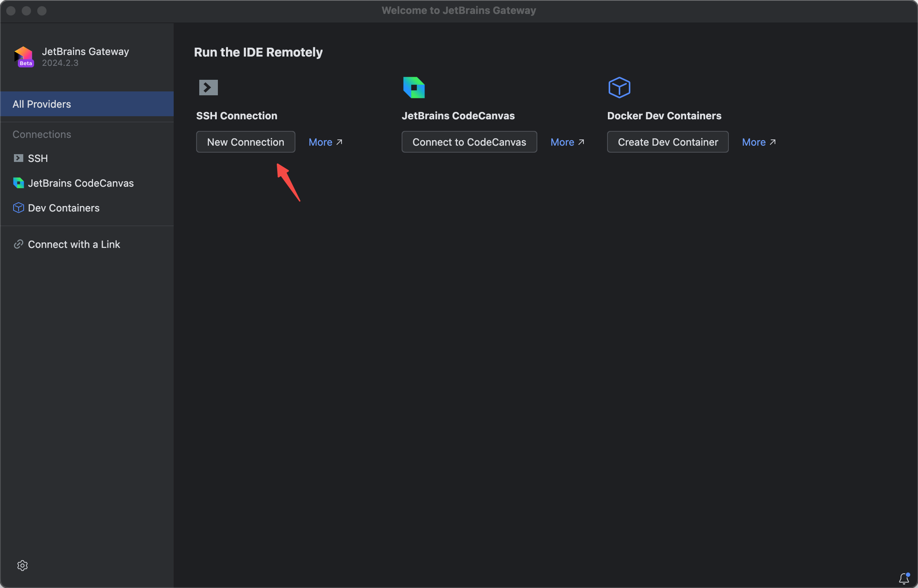918x588 pixels.
Task: Click the CodeCanvas icon in the sidebar
Action: tap(18, 183)
